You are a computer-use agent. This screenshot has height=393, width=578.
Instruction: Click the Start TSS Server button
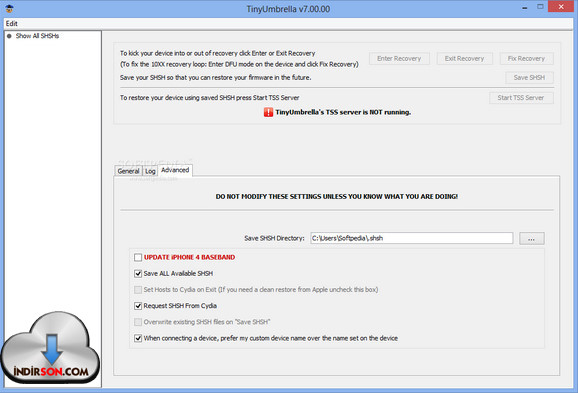[x=521, y=98]
